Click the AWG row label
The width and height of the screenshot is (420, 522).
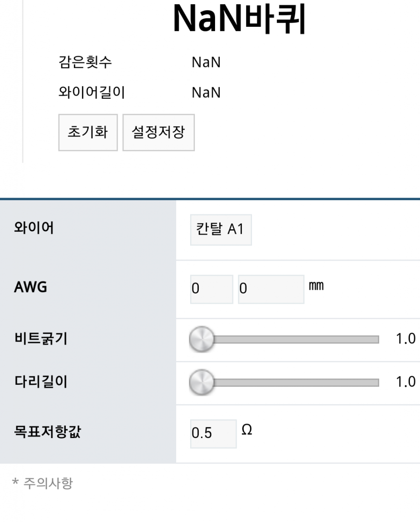coord(30,288)
